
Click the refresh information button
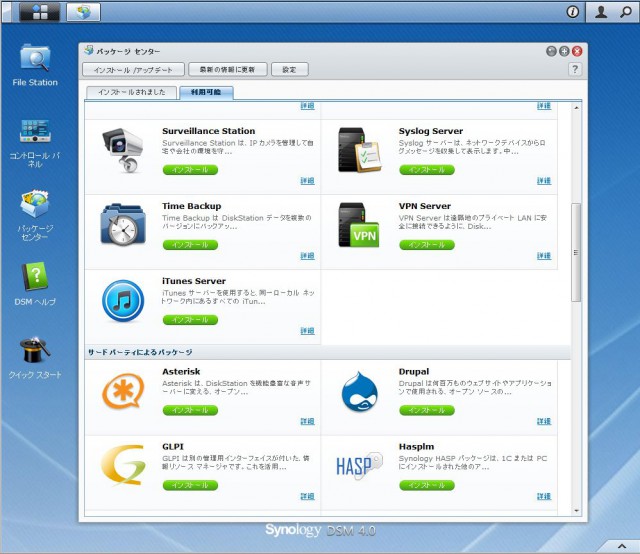(227, 69)
